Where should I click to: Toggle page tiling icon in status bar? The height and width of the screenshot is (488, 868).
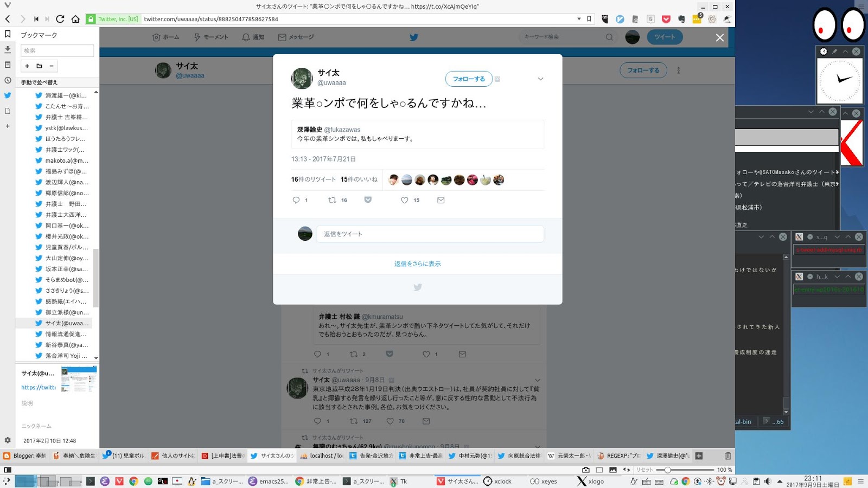click(599, 470)
